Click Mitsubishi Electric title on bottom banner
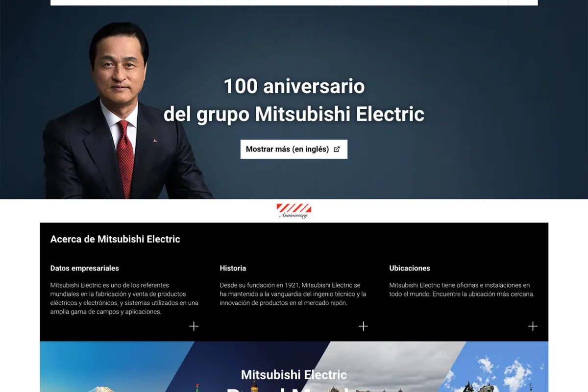 pyautogui.click(x=294, y=375)
